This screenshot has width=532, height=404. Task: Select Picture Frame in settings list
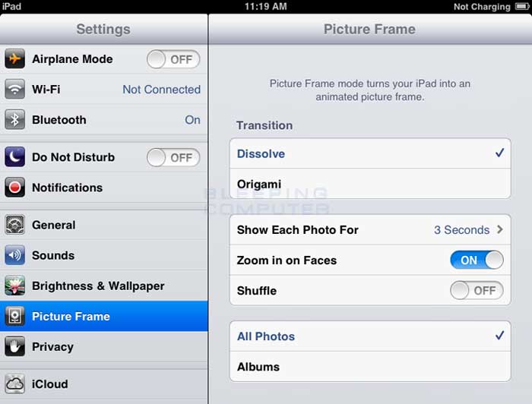[104, 316]
